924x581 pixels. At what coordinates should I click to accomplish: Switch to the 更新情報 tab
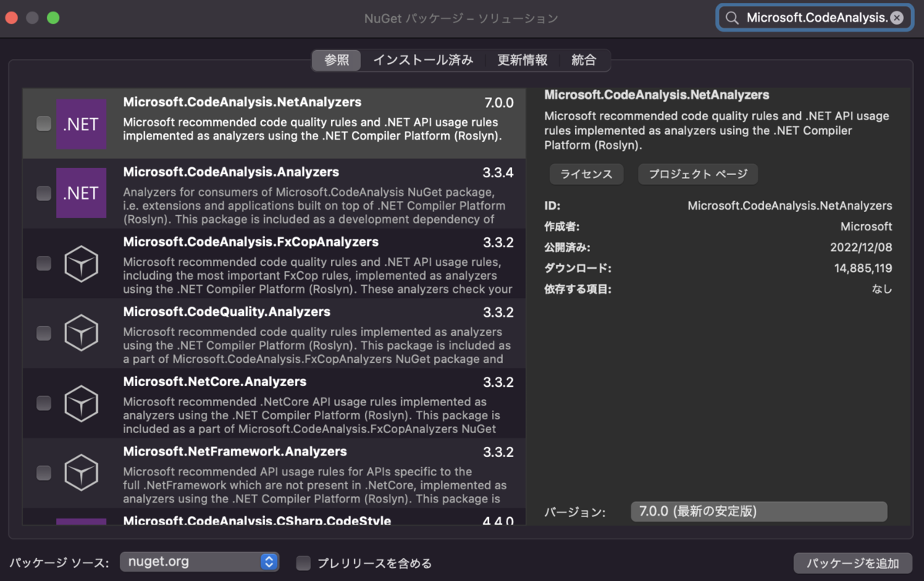(x=522, y=60)
